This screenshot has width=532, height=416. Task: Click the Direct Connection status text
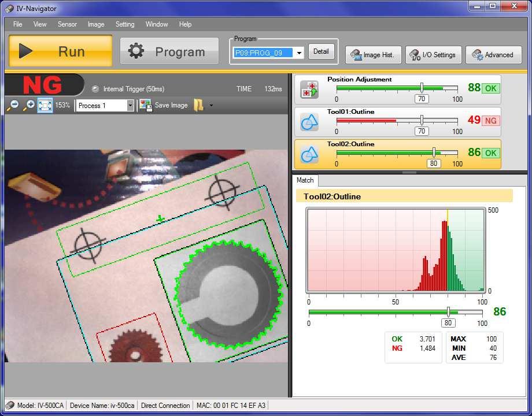click(165, 406)
